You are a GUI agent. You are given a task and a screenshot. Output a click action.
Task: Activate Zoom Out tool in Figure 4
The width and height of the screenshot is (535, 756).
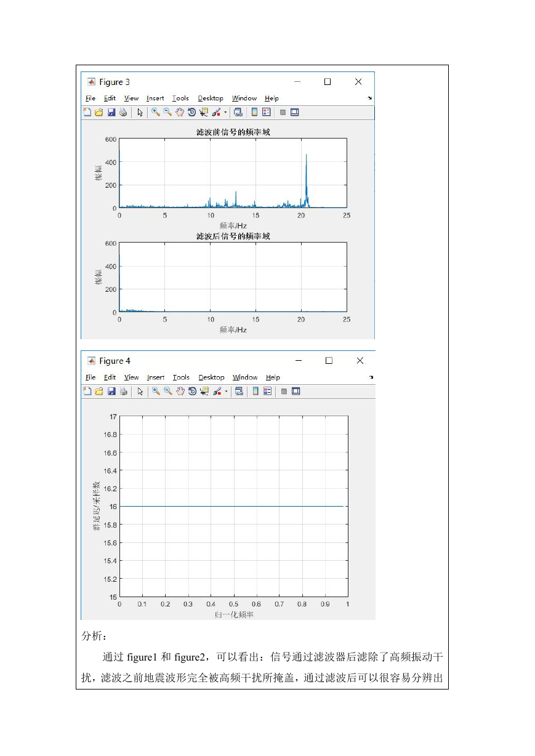[x=168, y=391]
